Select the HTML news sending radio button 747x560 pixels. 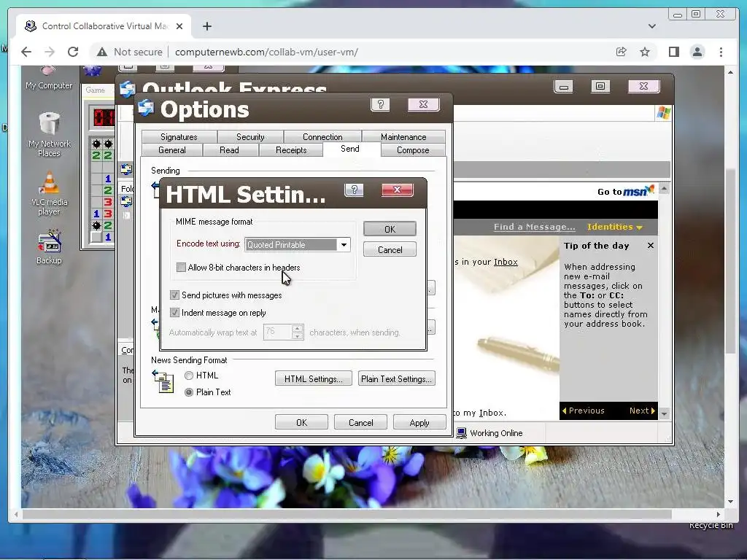(x=189, y=376)
